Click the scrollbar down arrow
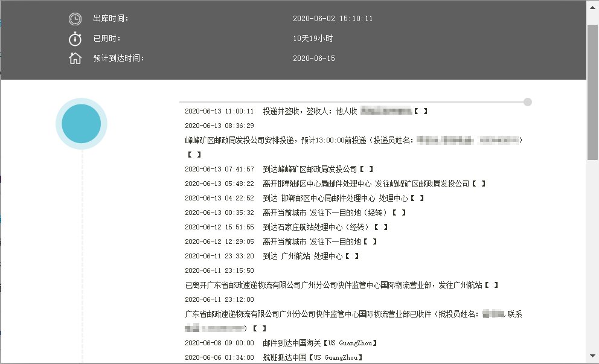Viewport: 599px width, 364px height. (592, 356)
